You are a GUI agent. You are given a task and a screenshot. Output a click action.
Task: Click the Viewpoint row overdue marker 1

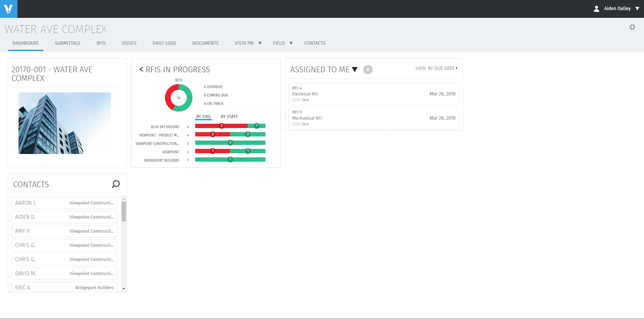click(213, 151)
